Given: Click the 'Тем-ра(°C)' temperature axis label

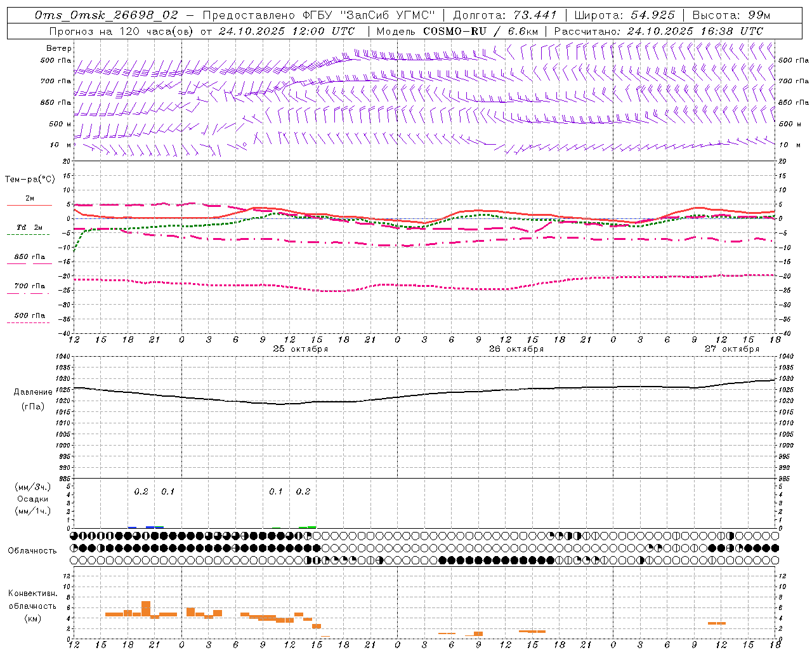Looking at the screenshot, I should click(x=30, y=180).
